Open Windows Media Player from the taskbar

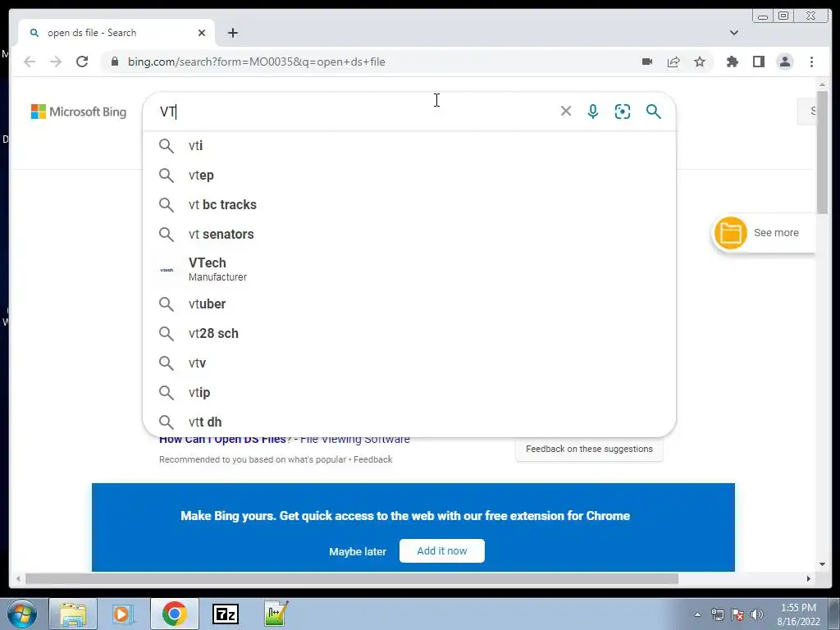[123, 614]
